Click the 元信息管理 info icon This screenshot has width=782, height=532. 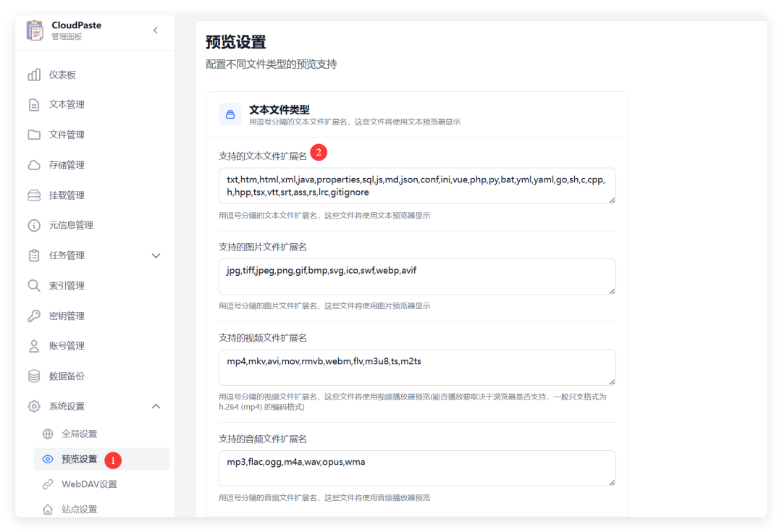(33, 225)
